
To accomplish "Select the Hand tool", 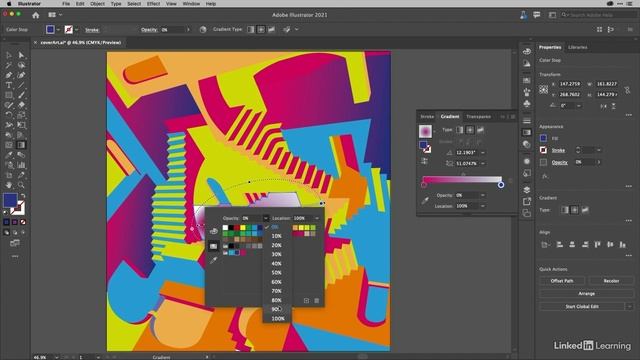I will pyautogui.click(x=9, y=185).
